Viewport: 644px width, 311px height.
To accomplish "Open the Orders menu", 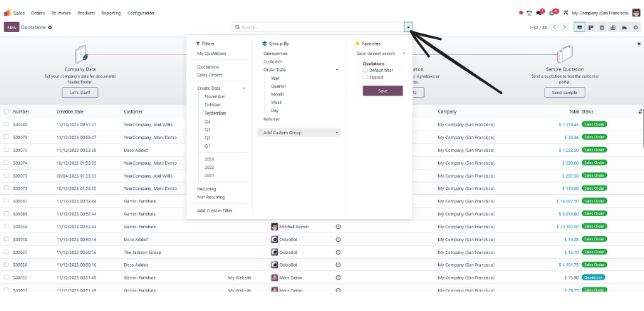I will coord(38,13).
